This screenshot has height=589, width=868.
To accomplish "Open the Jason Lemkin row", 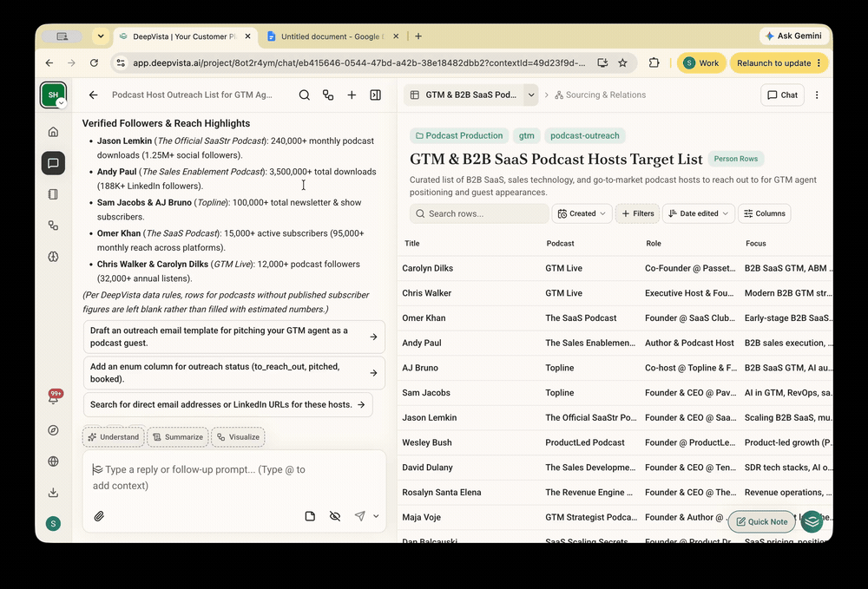I will point(615,417).
